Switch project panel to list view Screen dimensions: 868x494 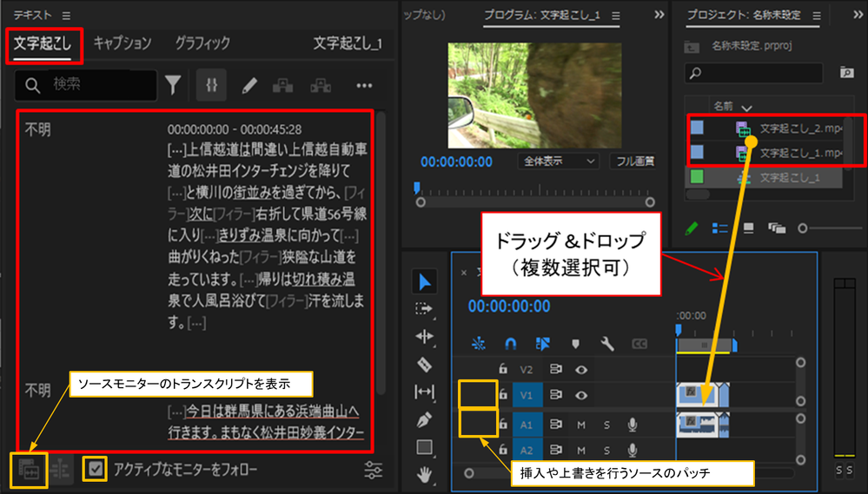tap(719, 228)
